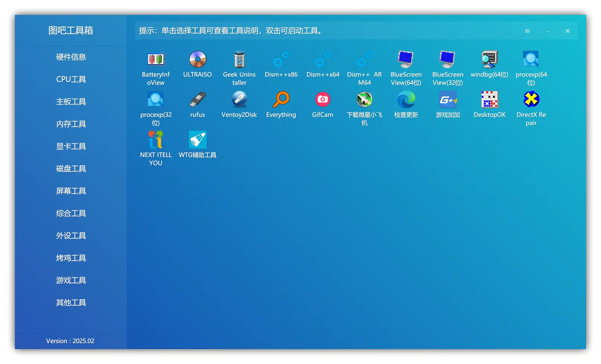Select the GifCam camera icon
The image size is (601, 364).
click(x=323, y=99)
